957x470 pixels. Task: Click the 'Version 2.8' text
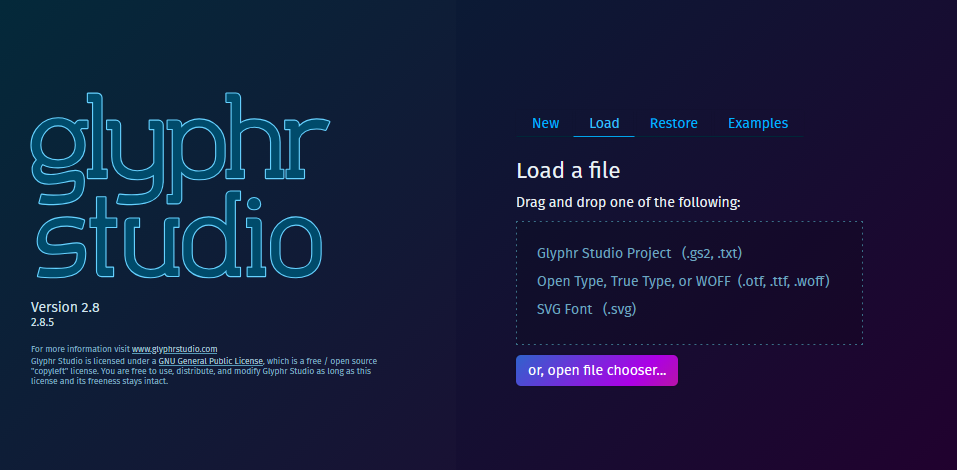(65, 308)
